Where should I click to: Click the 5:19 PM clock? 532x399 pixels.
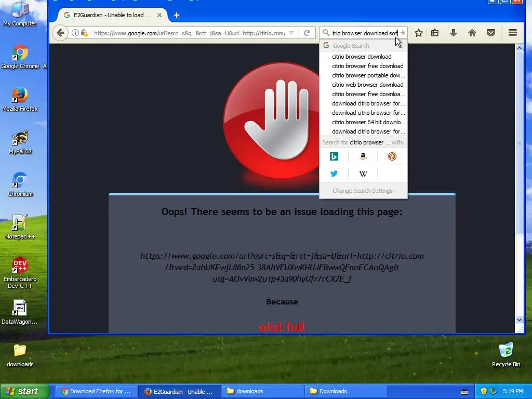(513, 391)
